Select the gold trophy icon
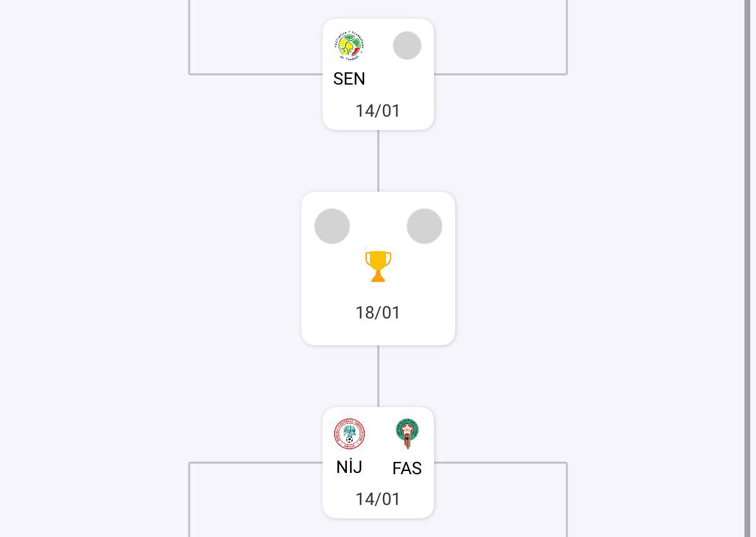 coord(378,266)
